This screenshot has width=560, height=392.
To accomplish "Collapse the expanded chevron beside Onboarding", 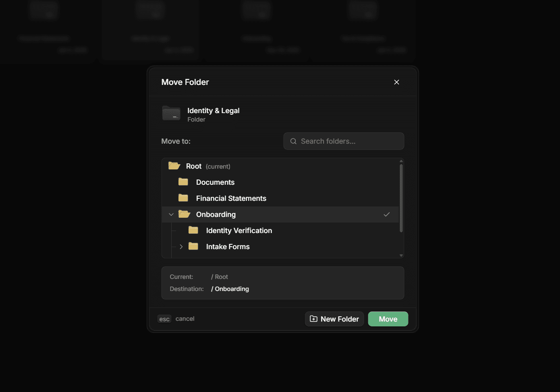I will coord(171,214).
